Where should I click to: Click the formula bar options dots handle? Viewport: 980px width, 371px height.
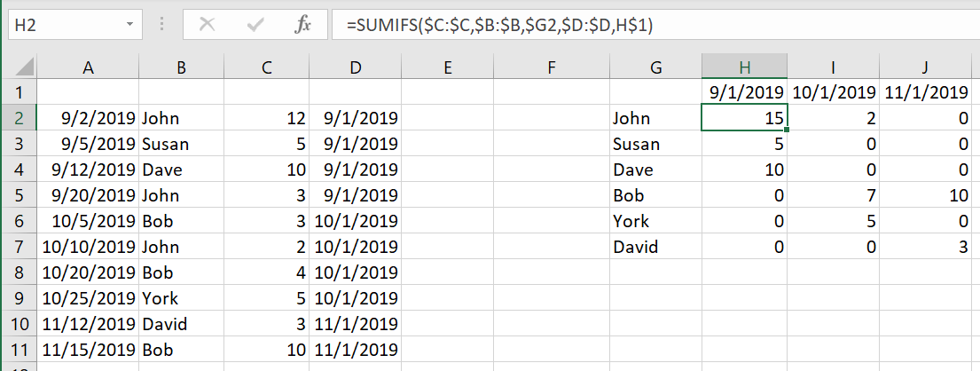click(x=162, y=26)
